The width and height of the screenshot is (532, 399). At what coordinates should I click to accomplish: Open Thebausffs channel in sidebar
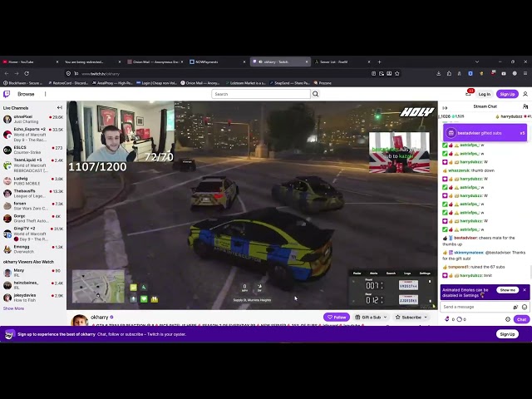coord(33,194)
